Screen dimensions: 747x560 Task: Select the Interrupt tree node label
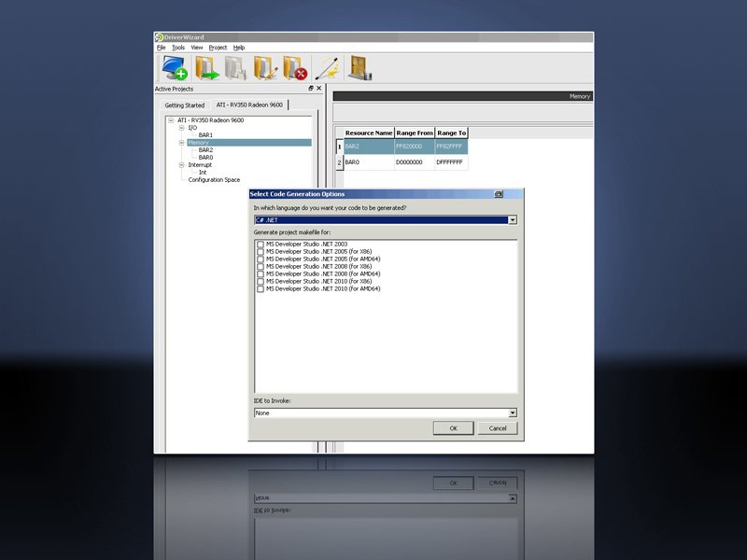pos(200,165)
